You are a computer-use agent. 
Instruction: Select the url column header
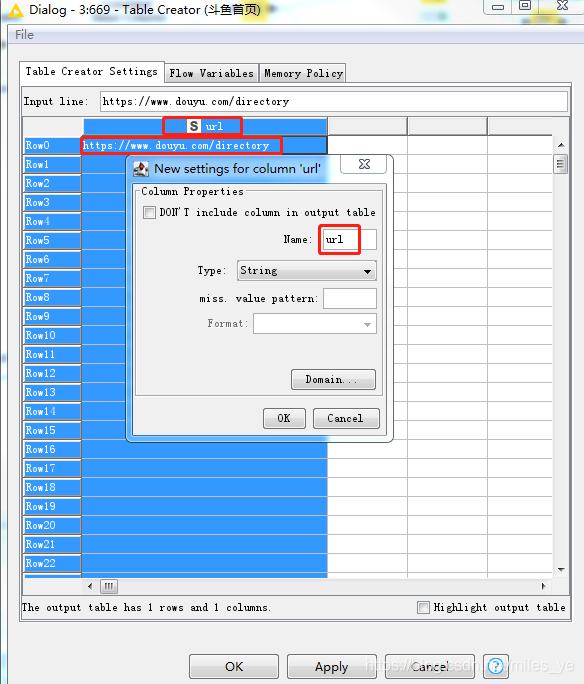205,127
